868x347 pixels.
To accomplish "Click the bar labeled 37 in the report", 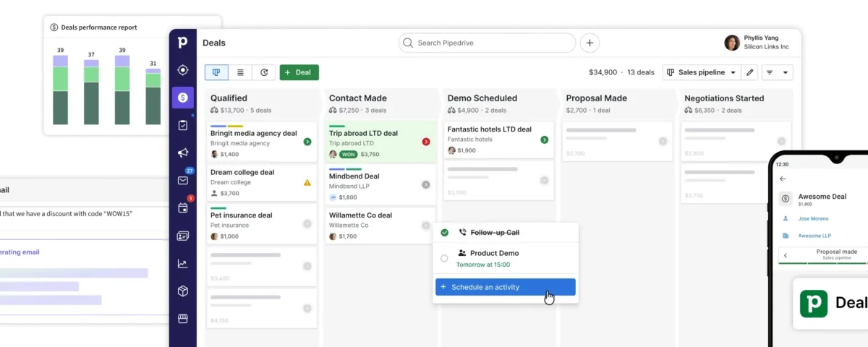I will pos(91,92).
